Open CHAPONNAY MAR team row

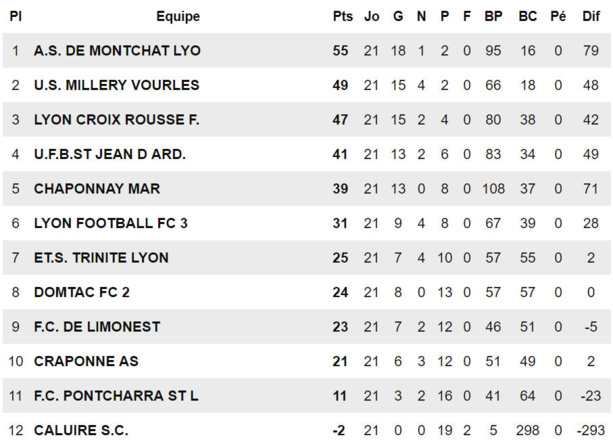[x=96, y=188]
